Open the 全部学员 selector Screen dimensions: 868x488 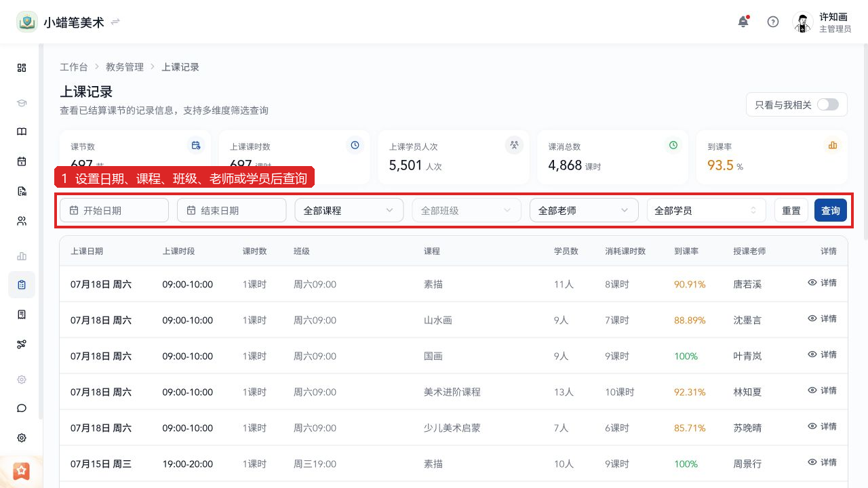point(706,210)
